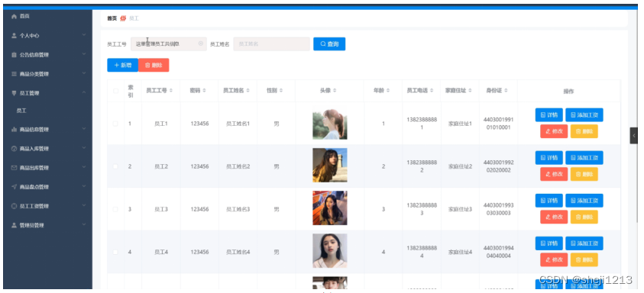Collapse 员工管理 menu chevron
644x293 pixels.
pyautogui.click(x=84, y=93)
